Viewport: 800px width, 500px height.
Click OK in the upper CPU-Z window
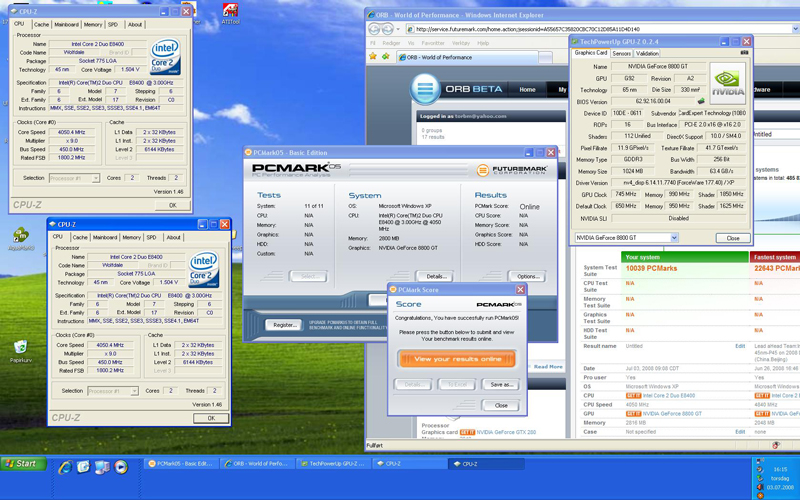[x=172, y=205]
